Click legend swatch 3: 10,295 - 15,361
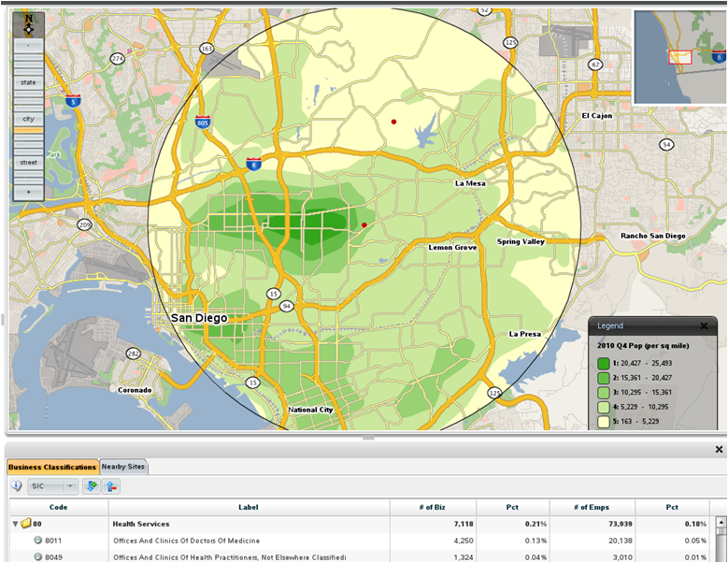The width and height of the screenshot is (728, 563). (604, 393)
